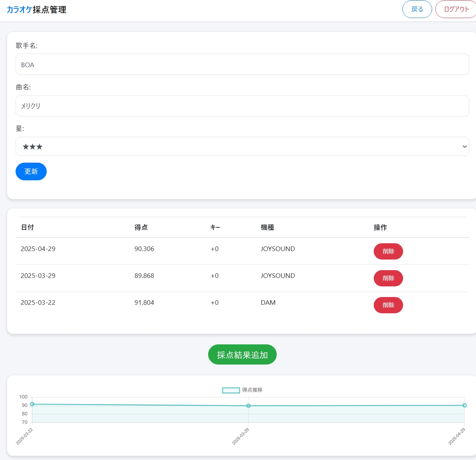Click the first chart point for 2025-03-22
476x460 pixels.
[x=32, y=404]
